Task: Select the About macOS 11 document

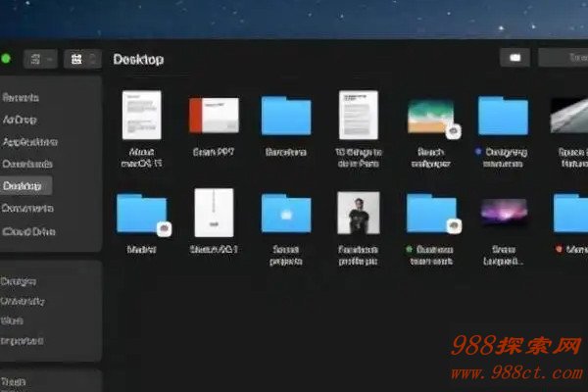Action: tap(141, 116)
